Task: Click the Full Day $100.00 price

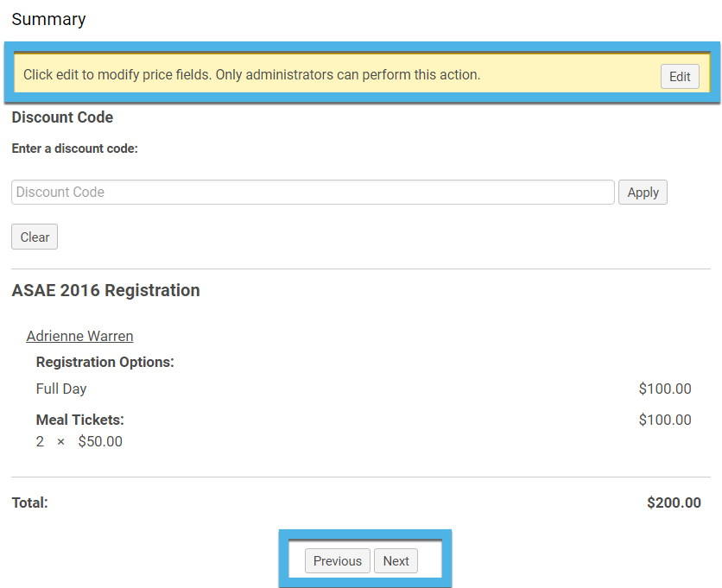Action: (665, 389)
